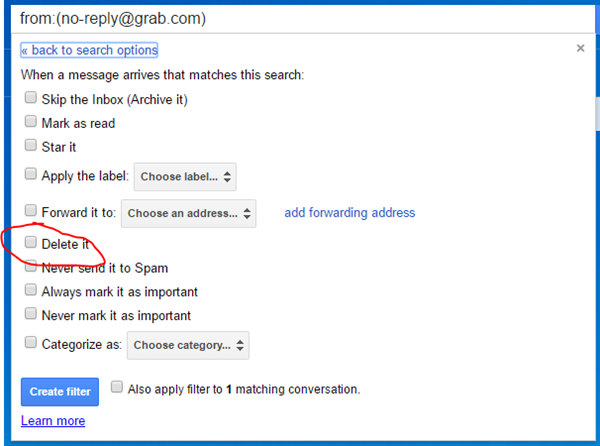Toggle the Categorize as checkbox

pyautogui.click(x=30, y=345)
